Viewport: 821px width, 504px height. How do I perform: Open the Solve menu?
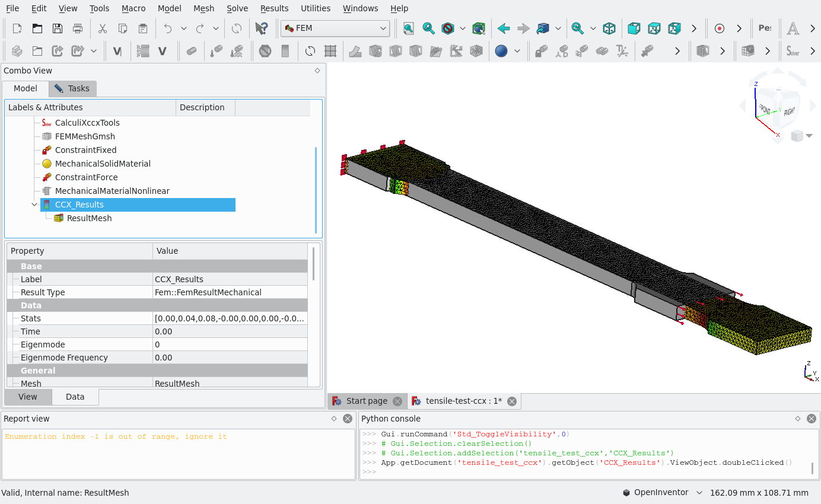pyautogui.click(x=237, y=8)
